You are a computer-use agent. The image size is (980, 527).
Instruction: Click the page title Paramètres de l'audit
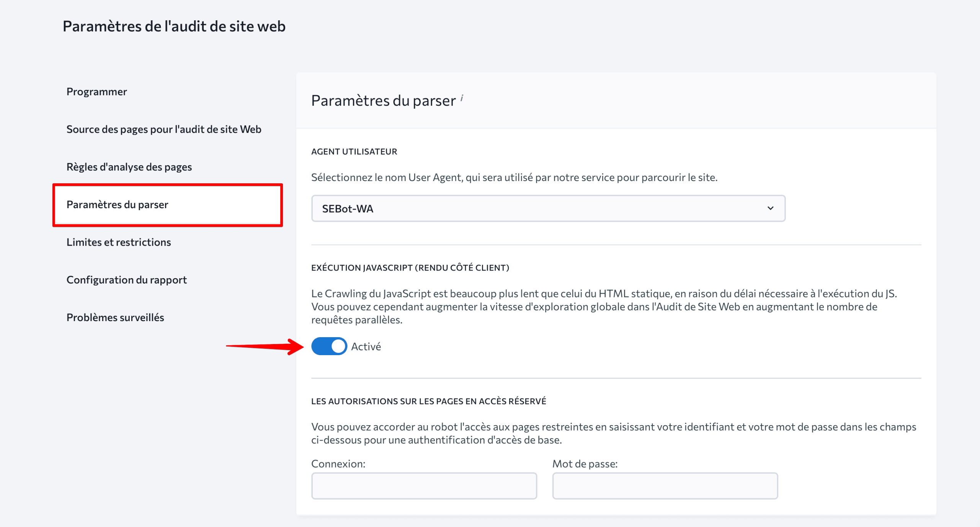tap(174, 26)
